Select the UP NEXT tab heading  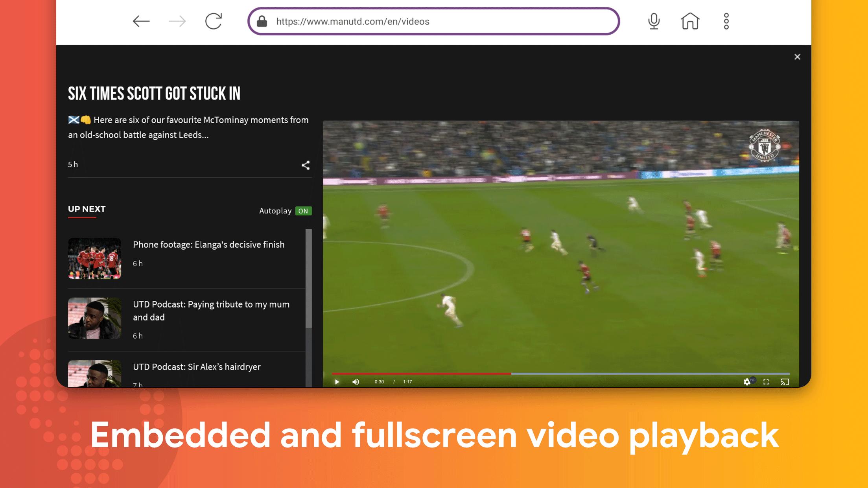tap(87, 209)
